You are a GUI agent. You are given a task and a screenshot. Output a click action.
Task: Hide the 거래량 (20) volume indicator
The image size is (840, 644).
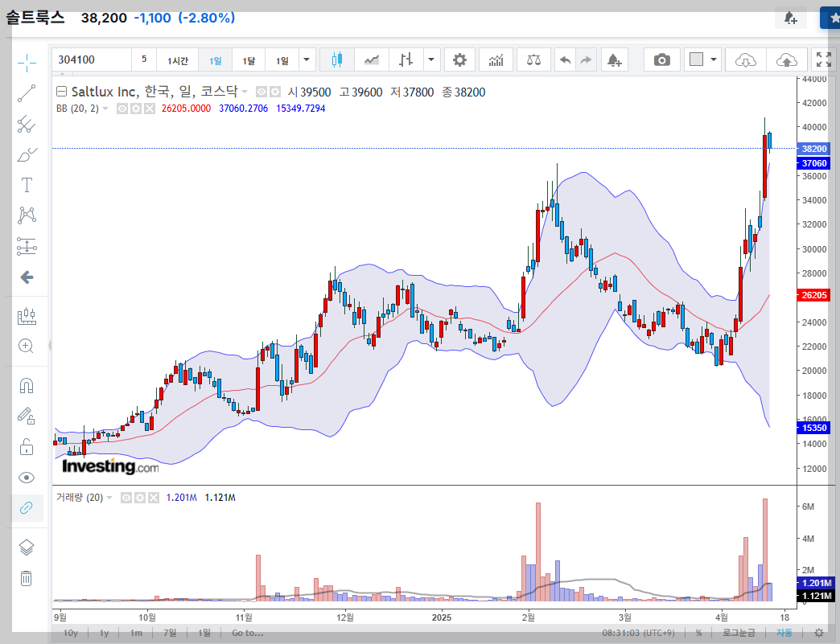(126, 498)
